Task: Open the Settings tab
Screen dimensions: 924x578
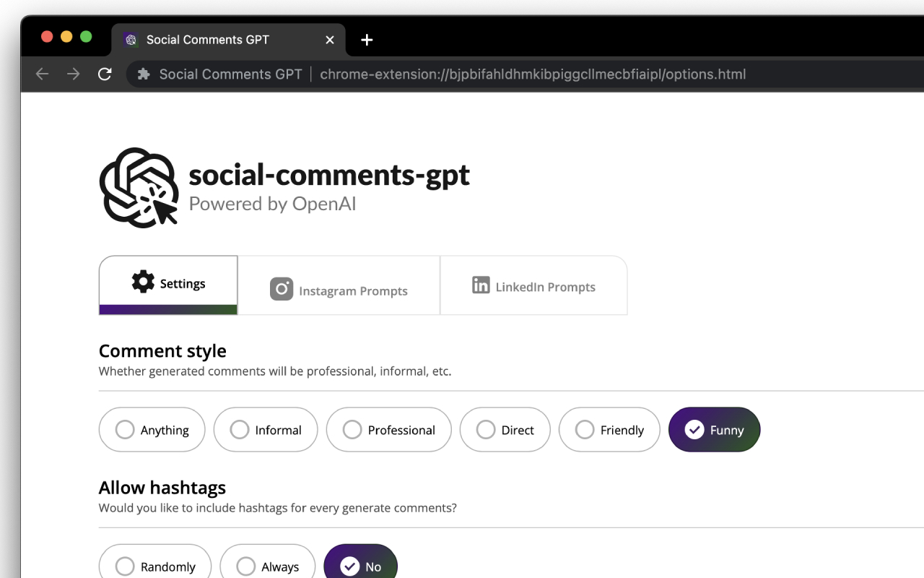Action: pyautogui.click(x=168, y=285)
